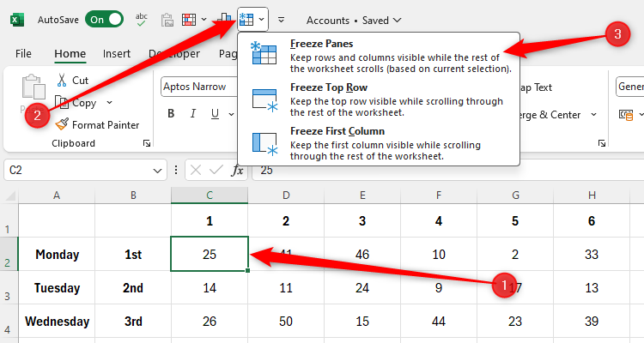Open the Freeze Panes toolbar dropdown arrow
Image resolution: width=644 pixels, height=343 pixels.
pyautogui.click(x=262, y=20)
